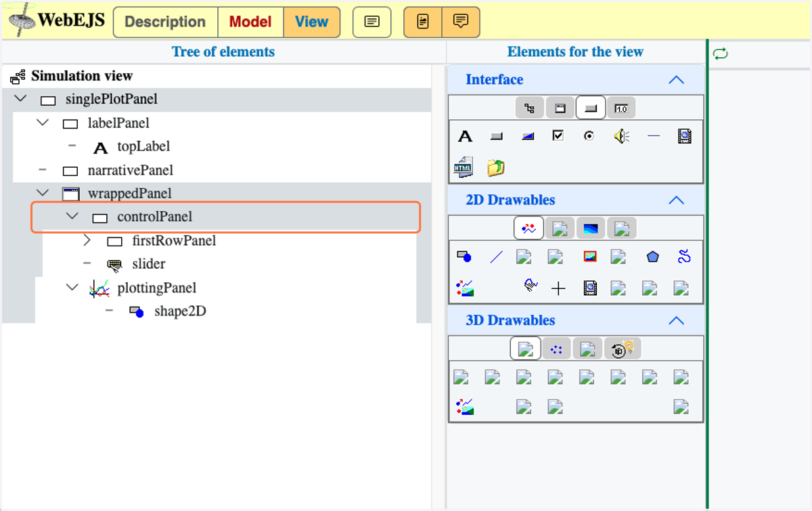
Task: Collapse the Interface palette section
Action: pos(676,80)
